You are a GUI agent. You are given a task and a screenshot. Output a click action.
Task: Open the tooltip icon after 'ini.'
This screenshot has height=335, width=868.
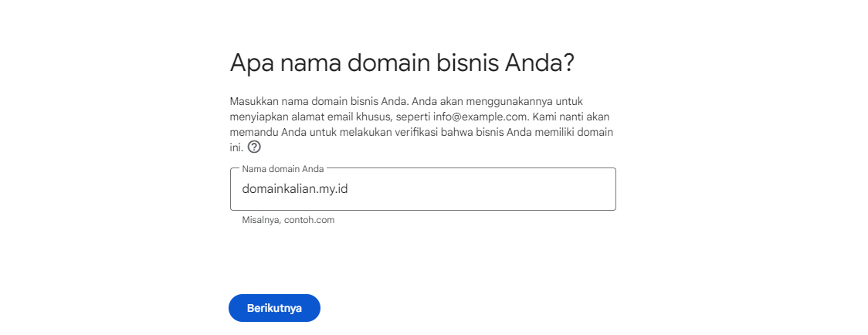[254, 147]
